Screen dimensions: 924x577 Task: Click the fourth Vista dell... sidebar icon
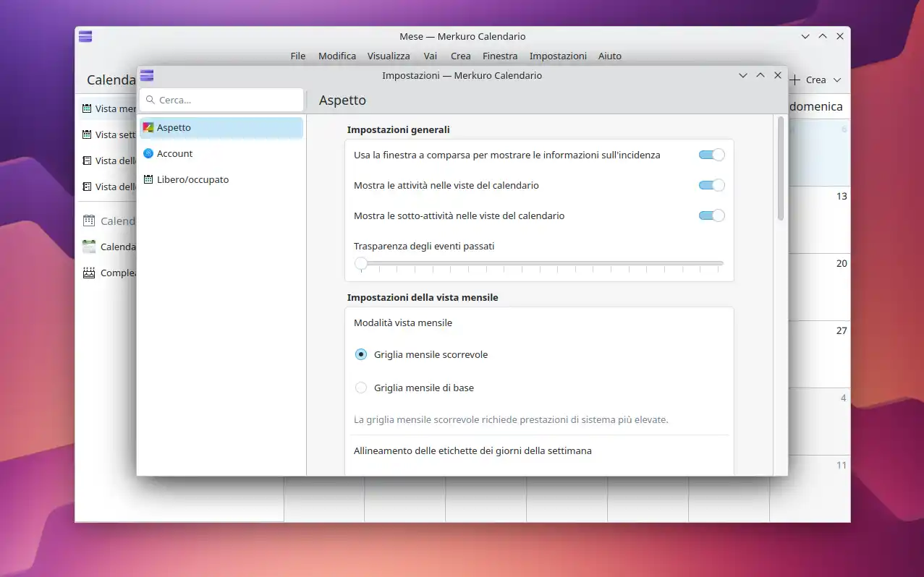pos(87,187)
